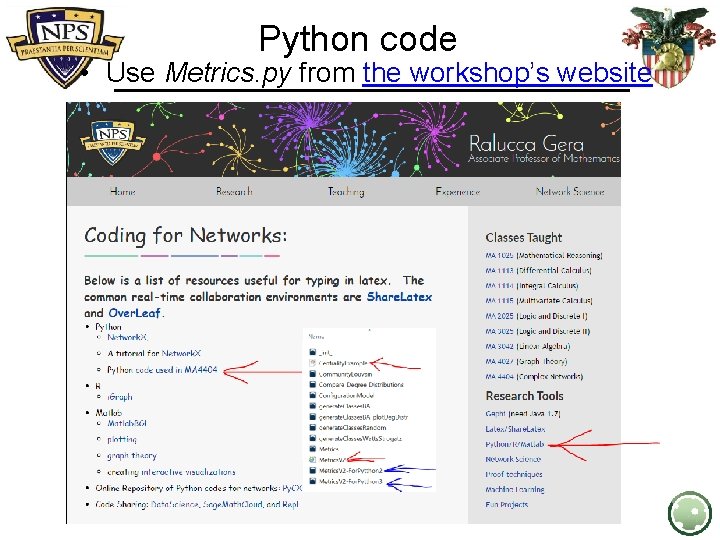Select the generateClassesRandom folder name

point(352,428)
